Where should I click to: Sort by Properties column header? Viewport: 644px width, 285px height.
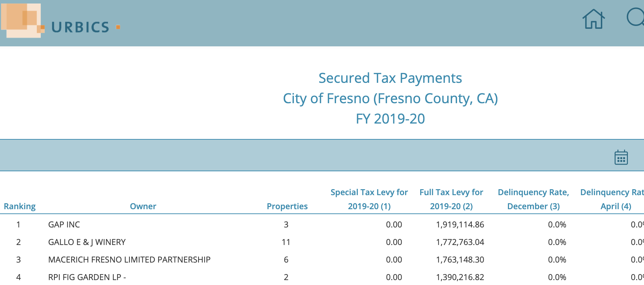(287, 206)
